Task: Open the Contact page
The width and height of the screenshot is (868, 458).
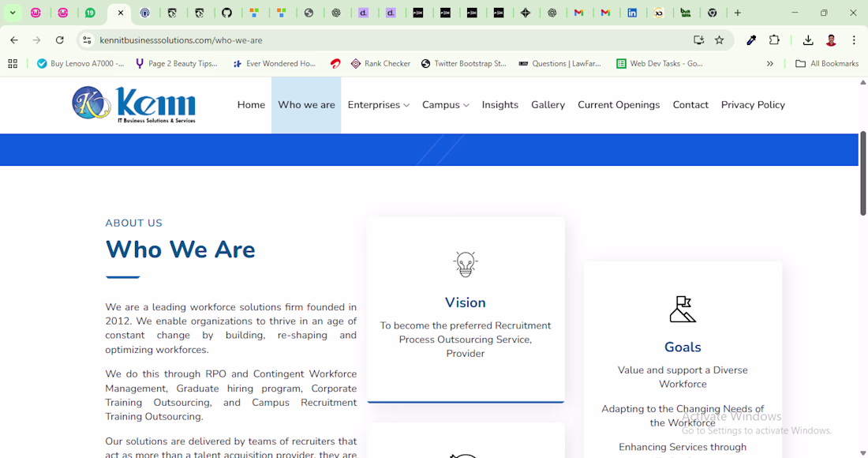Action: pos(690,105)
